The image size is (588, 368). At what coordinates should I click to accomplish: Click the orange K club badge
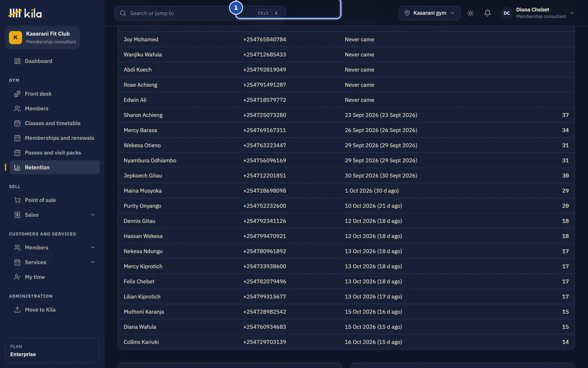point(16,38)
